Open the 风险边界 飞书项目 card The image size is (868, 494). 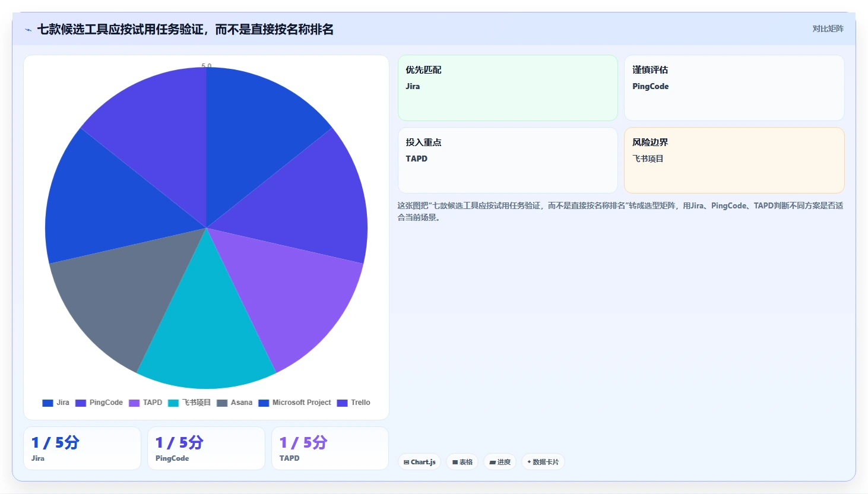pyautogui.click(x=734, y=160)
